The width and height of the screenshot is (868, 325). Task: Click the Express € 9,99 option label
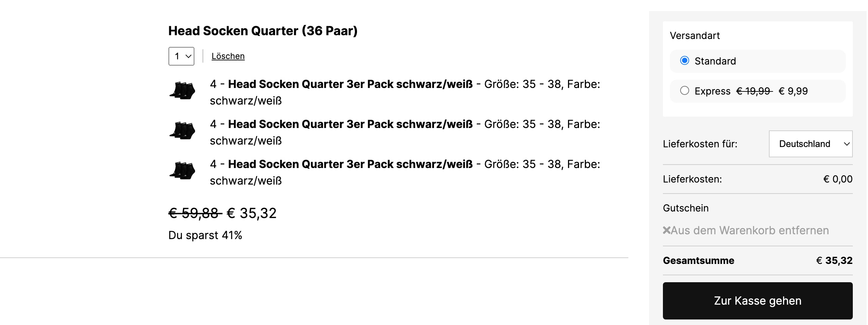(751, 91)
